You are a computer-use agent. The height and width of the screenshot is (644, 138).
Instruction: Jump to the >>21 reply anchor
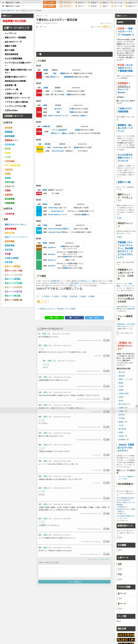(x=42, y=522)
